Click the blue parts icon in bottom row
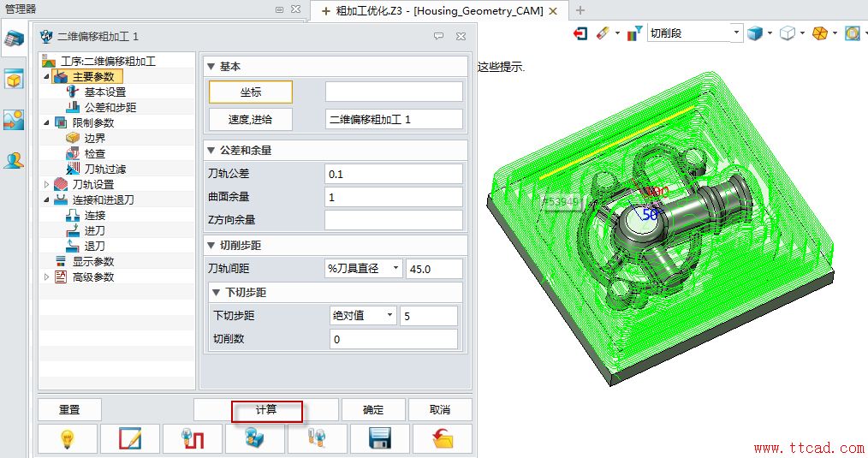868x458 pixels. click(254, 439)
